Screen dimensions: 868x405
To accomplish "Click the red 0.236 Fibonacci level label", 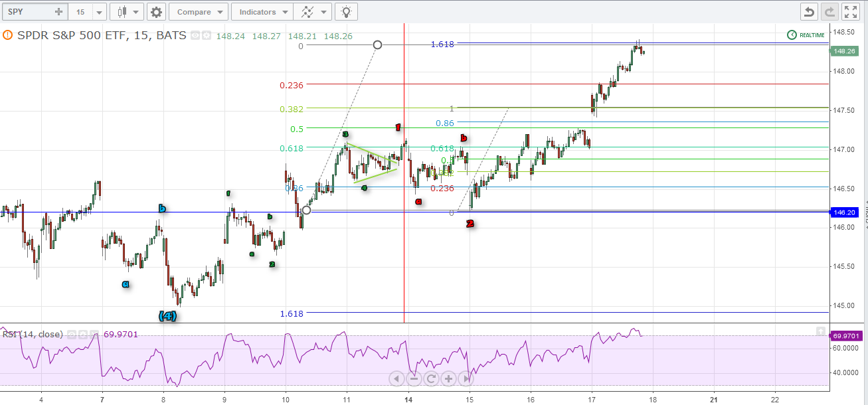I will pyautogui.click(x=292, y=85).
